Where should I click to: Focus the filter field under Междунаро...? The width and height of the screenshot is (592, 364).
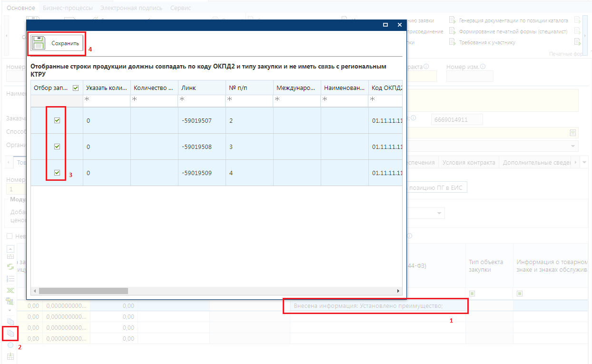[297, 100]
